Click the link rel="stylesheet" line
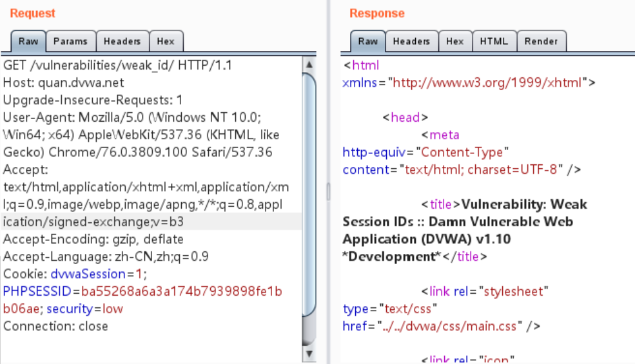This screenshot has width=635, height=364. click(x=485, y=292)
